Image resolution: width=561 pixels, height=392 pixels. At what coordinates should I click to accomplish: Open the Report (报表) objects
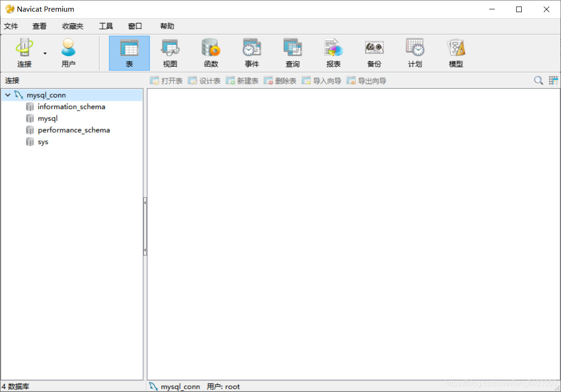pyautogui.click(x=333, y=53)
